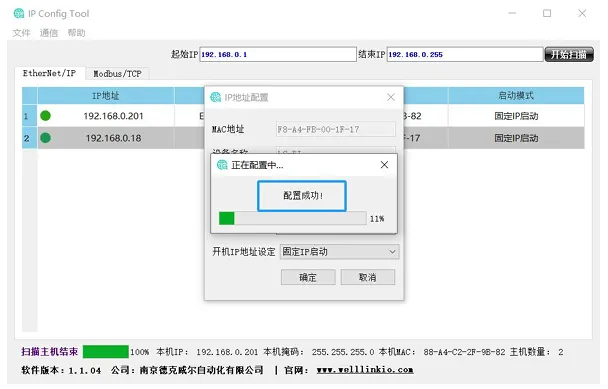Select row number 2 header
This screenshot has width=608, height=389.
(x=29, y=138)
